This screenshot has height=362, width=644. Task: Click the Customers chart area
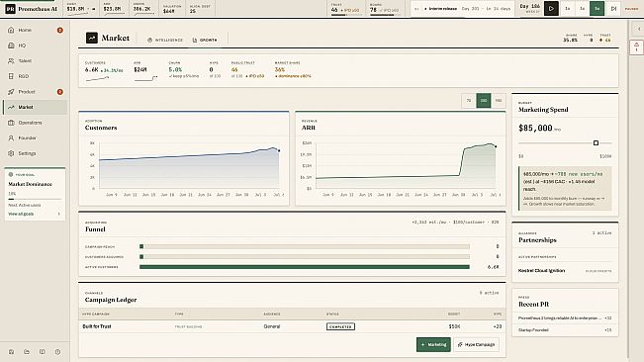point(190,166)
